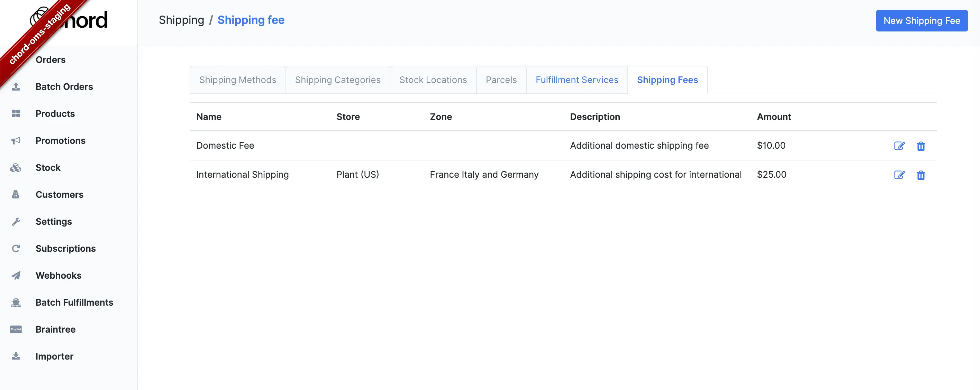Click the Braintree PayPal icon
Image resolution: width=980 pixels, height=390 pixels.
pyautogui.click(x=16, y=329)
